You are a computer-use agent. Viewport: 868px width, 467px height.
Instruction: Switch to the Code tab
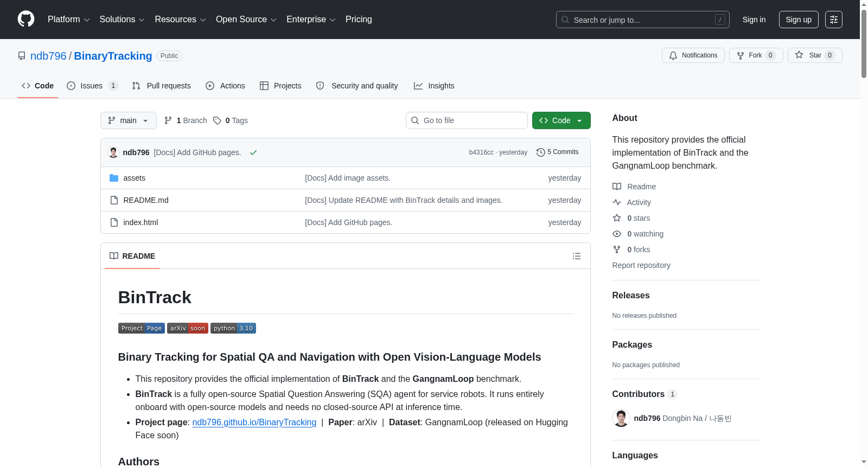click(x=38, y=86)
